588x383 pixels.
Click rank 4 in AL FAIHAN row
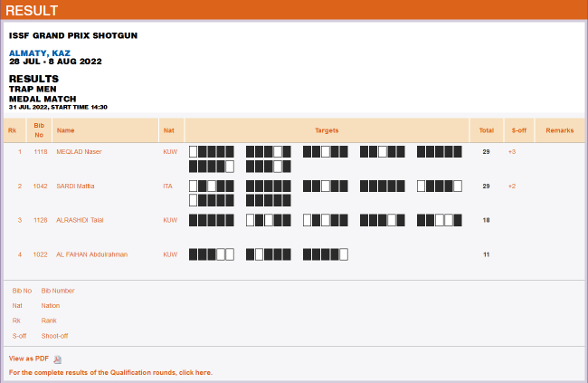pos(20,254)
